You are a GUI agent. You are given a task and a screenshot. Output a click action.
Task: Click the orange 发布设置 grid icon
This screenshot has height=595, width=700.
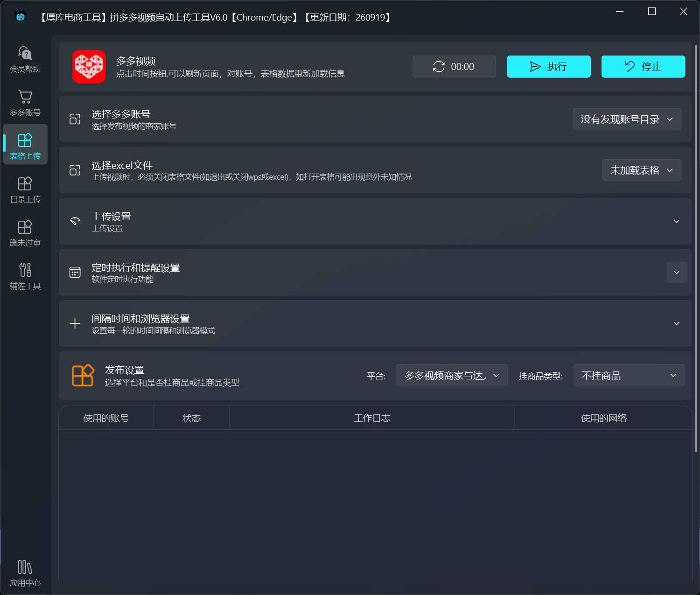[83, 376]
